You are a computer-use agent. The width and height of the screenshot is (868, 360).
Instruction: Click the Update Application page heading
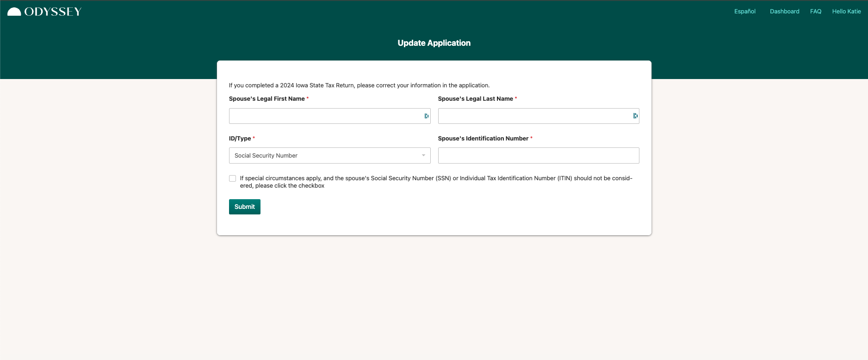(x=434, y=43)
